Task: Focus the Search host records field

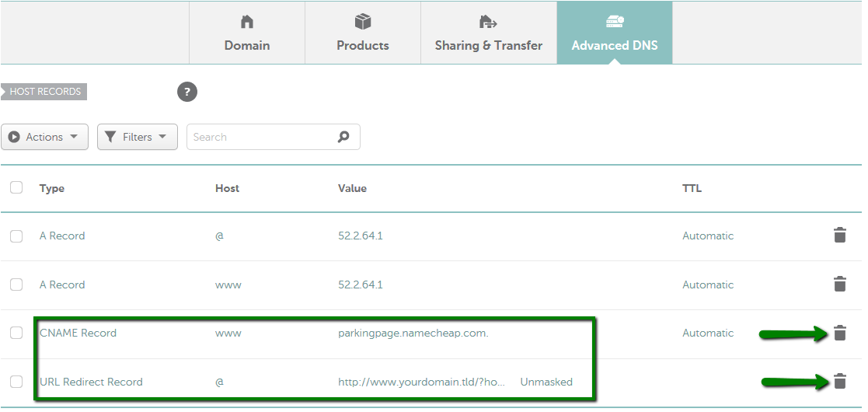Action: (x=274, y=137)
